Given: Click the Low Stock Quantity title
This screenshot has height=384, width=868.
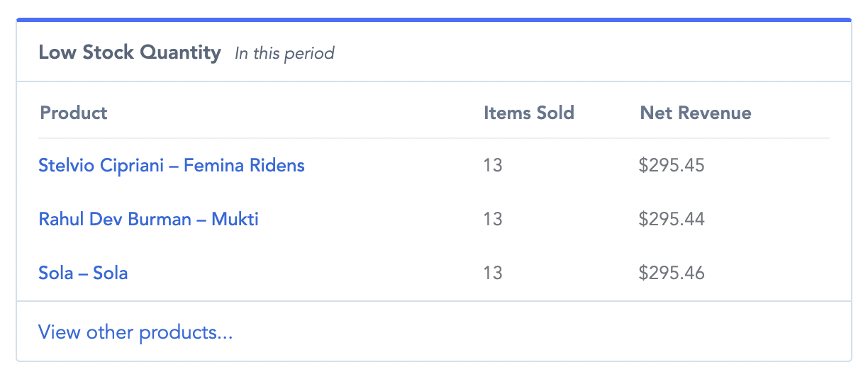Looking at the screenshot, I should tap(130, 52).
